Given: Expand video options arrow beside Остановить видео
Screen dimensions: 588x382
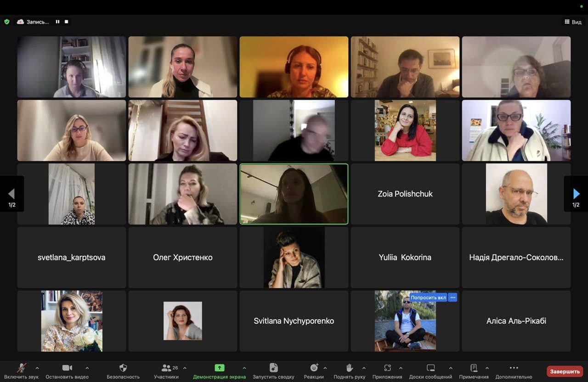Looking at the screenshot, I should [x=87, y=368].
